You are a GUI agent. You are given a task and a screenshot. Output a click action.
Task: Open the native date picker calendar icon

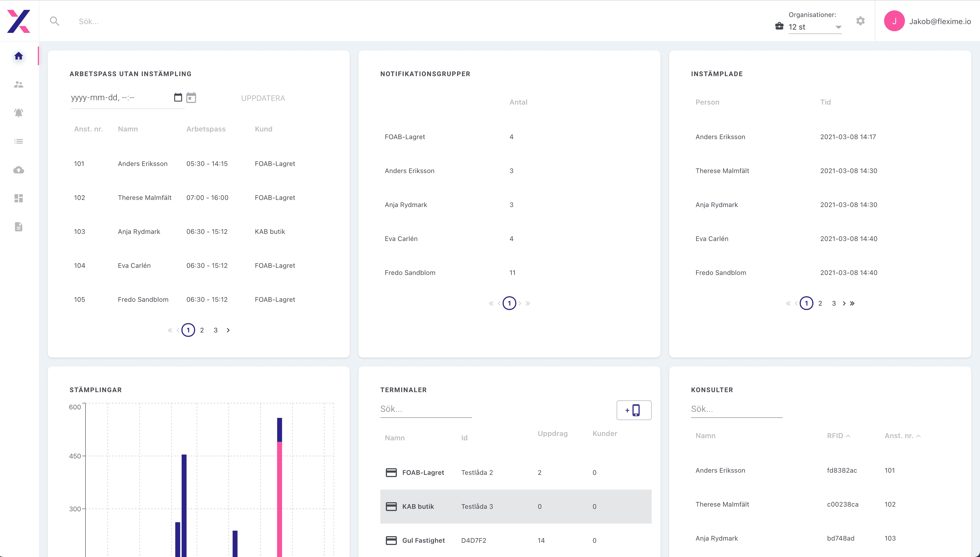pyautogui.click(x=178, y=97)
